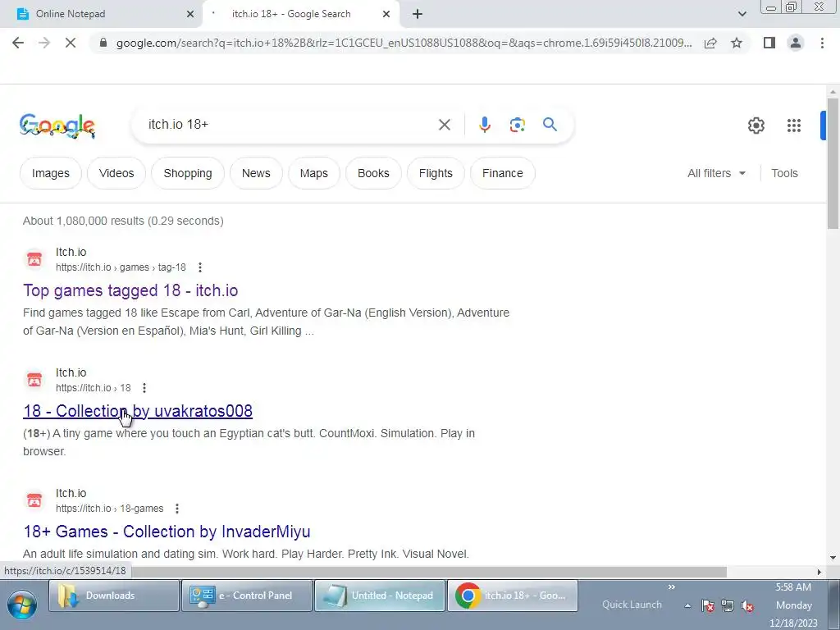840x630 pixels.
Task: Open a new browser tab
Action: [418, 14]
